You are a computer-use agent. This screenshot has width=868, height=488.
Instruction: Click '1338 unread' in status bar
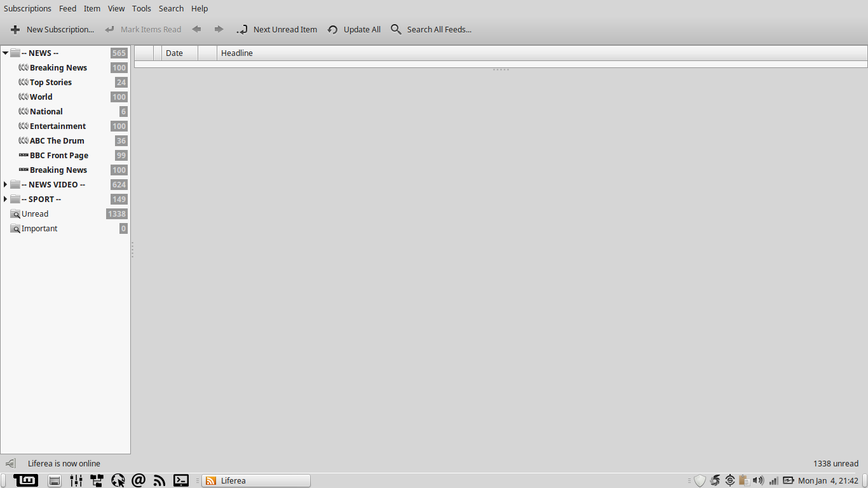[x=836, y=463]
